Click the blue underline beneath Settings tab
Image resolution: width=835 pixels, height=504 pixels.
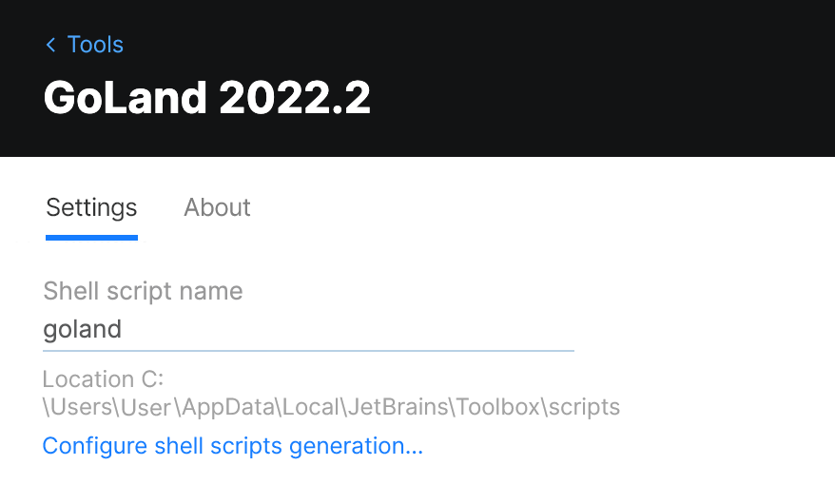click(x=91, y=237)
